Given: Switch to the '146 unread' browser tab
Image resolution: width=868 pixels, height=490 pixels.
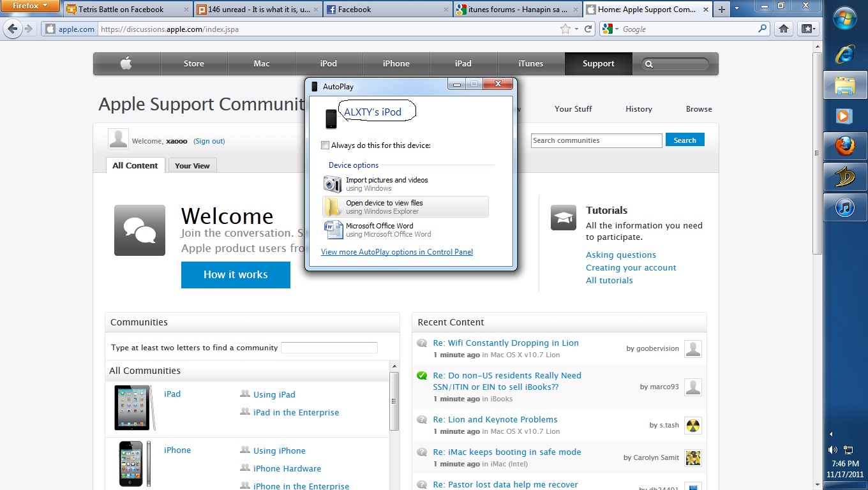Looking at the screenshot, I should tap(257, 10).
